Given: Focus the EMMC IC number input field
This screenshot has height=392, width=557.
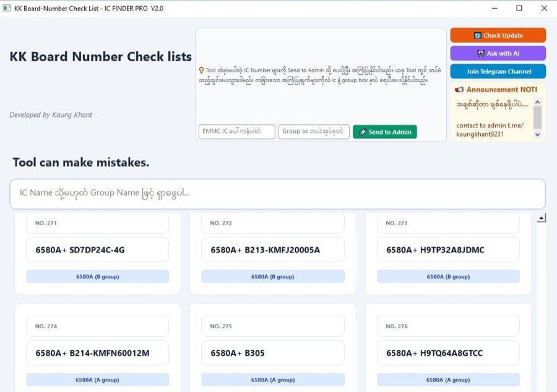Looking at the screenshot, I should click(x=237, y=132).
